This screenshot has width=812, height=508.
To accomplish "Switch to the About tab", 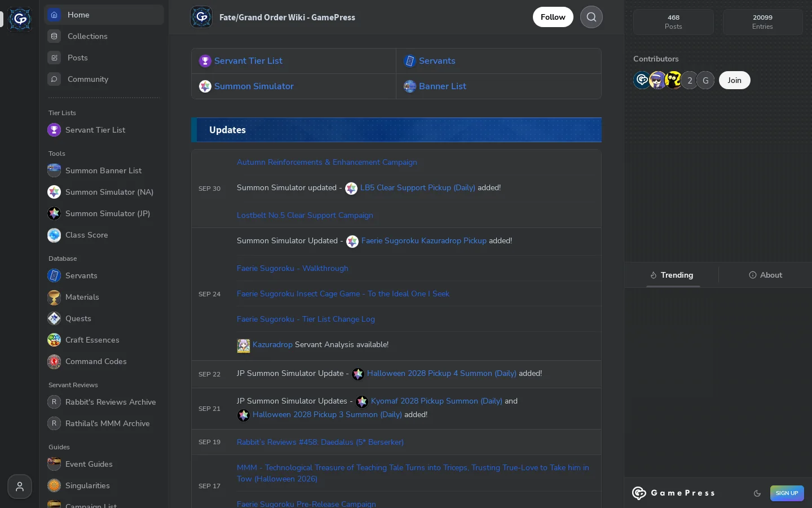I will [x=765, y=275].
